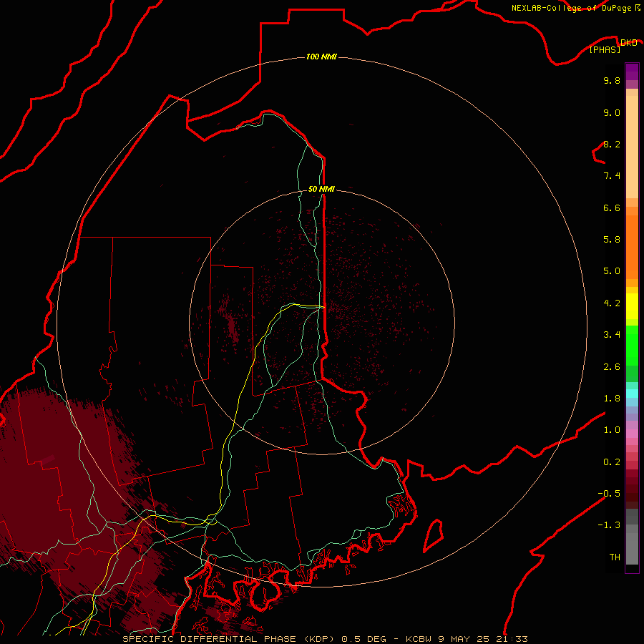Click the -0.5 legend value
The width and height of the screenshot is (644, 644).
tap(609, 494)
